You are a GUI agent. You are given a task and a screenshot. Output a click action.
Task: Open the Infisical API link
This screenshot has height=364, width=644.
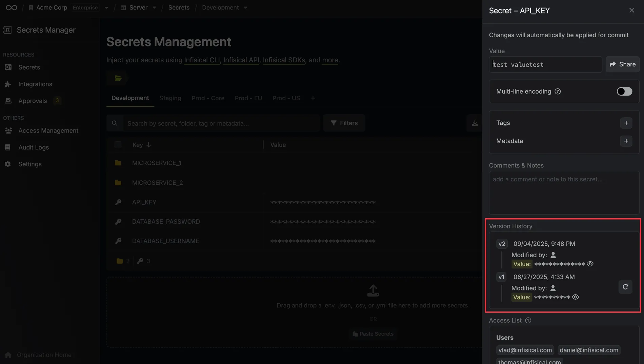[241, 60]
